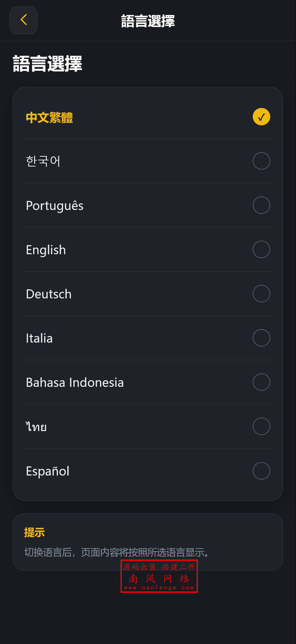The height and width of the screenshot is (644, 296).
Task: Select Bahasa Indonesia radio button
Action: click(261, 382)
